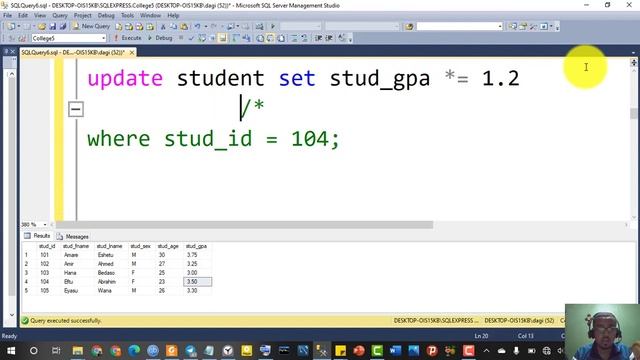The image size is (640, 360).
Task: Collapse the comment block outline toggle
Action: coord(76,109)
